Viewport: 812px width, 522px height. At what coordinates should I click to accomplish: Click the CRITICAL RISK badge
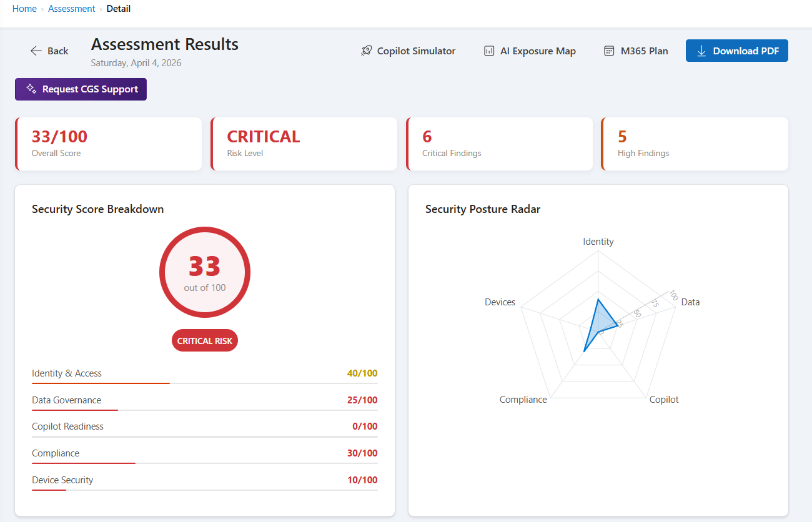pos(204,340)
